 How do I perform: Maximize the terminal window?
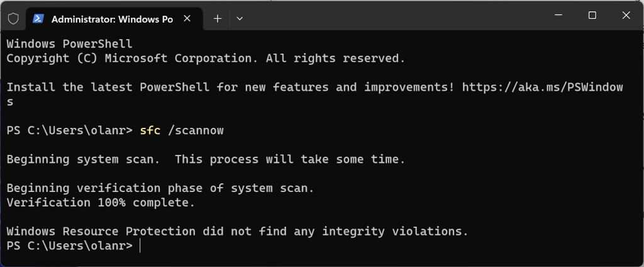[x=592, y=16]
